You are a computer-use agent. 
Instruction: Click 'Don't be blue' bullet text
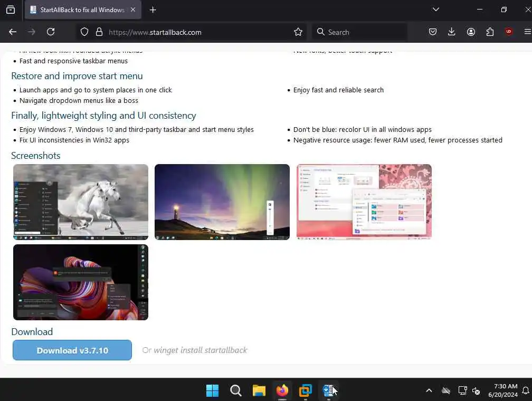363,130
